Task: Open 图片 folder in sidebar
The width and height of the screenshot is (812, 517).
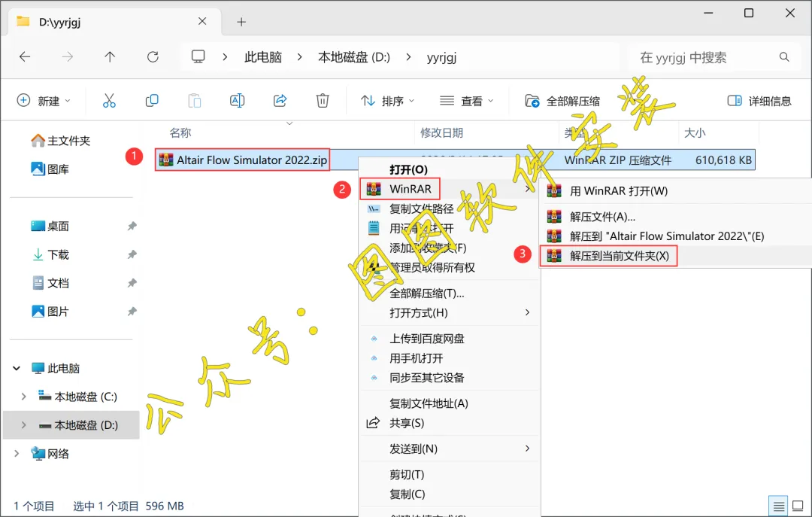Action: click(50, 312)
